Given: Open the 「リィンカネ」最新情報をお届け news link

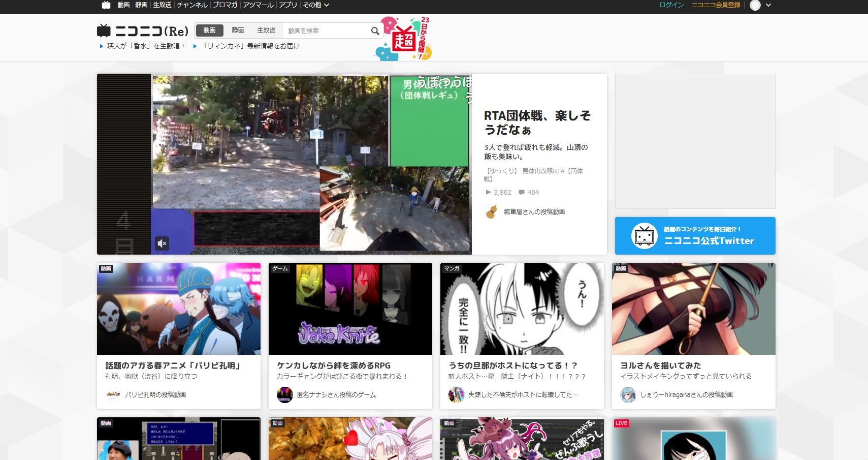Looking at the screenshot, I should tap(251, 46).
